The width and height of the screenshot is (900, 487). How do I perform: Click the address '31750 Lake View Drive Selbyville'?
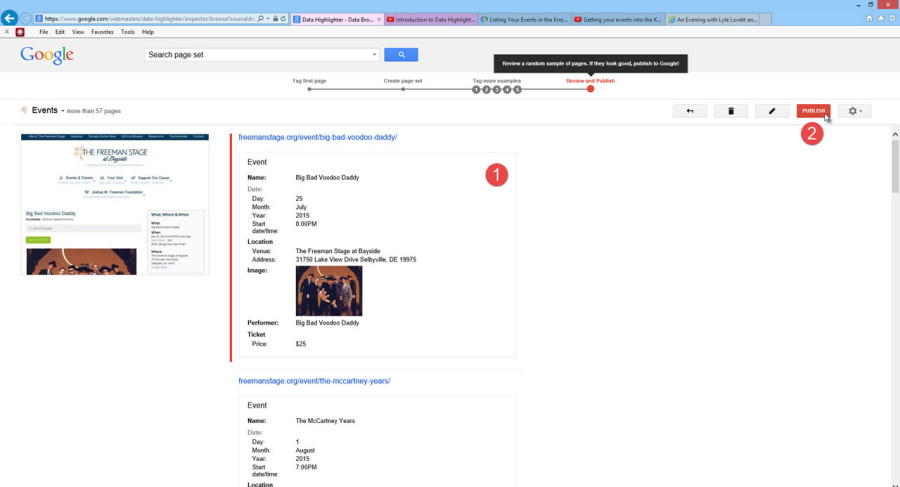click(356, 260)
